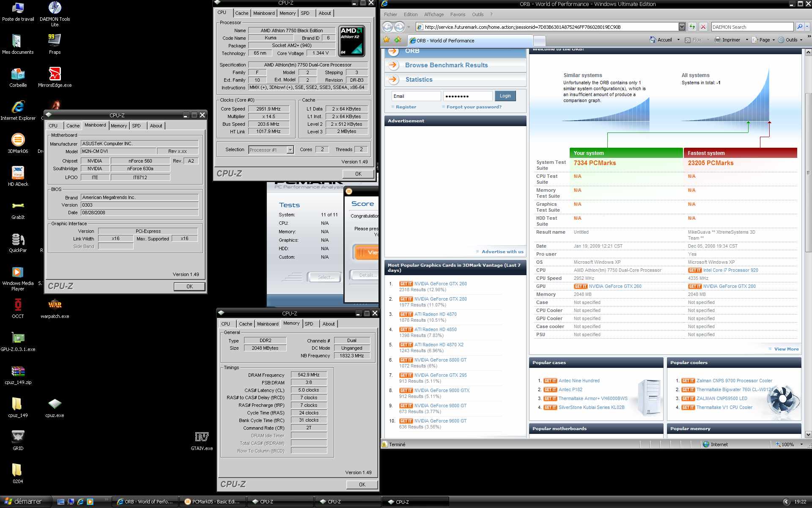The width and height of the screenshot is (812, 508).
Task: Click Email input field
Action: (416, 96)
